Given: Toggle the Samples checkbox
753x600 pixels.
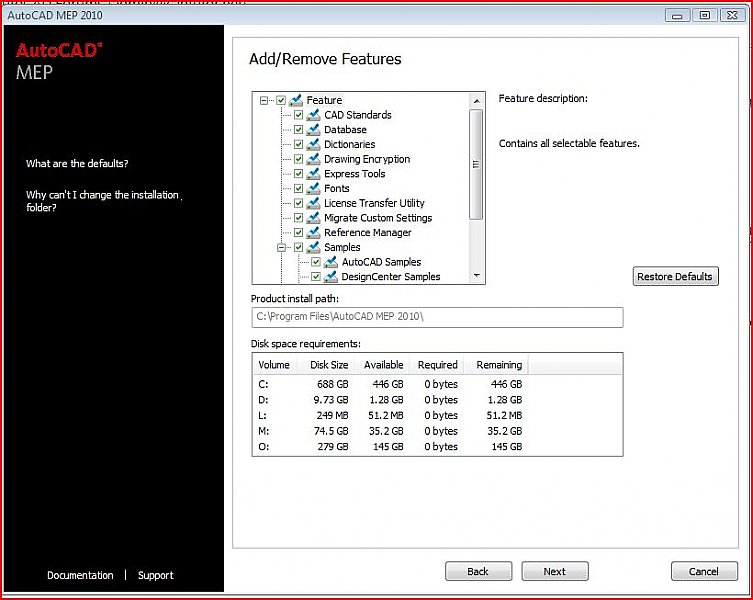Looking at the screenshot, I should (298, 247).
